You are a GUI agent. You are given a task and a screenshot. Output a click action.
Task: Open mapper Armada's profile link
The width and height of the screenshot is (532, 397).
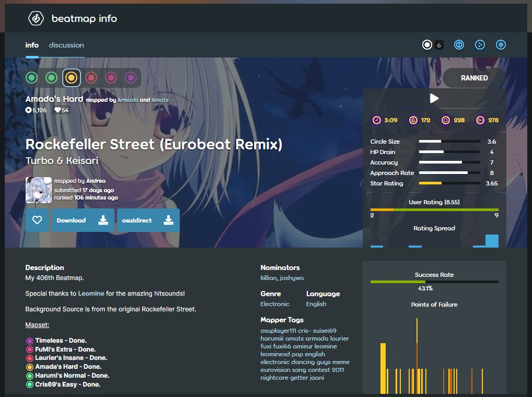pyautogui.click(x=128, y=100)
